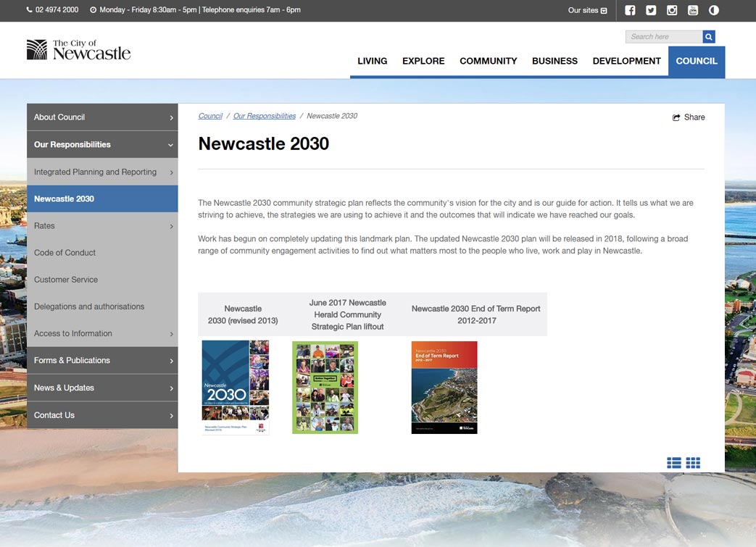Switch to grid view layout
The image size is (756, 547).
pos(692,462)
